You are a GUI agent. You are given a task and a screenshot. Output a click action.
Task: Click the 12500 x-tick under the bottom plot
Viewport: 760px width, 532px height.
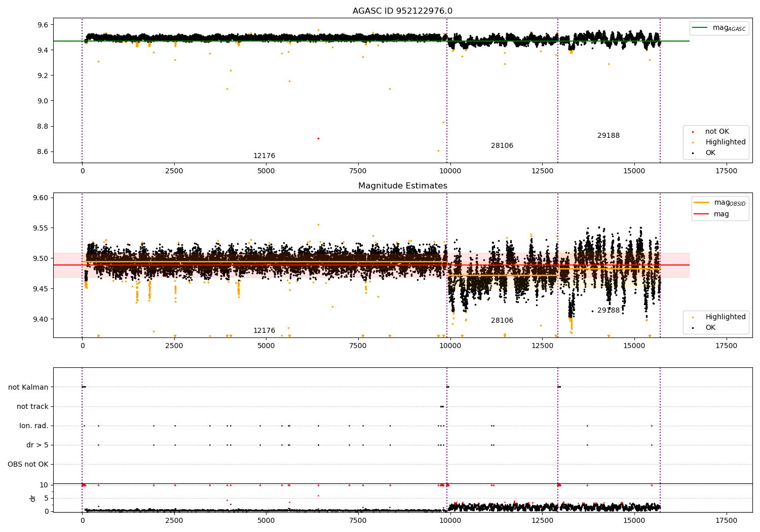pos(542,521)
